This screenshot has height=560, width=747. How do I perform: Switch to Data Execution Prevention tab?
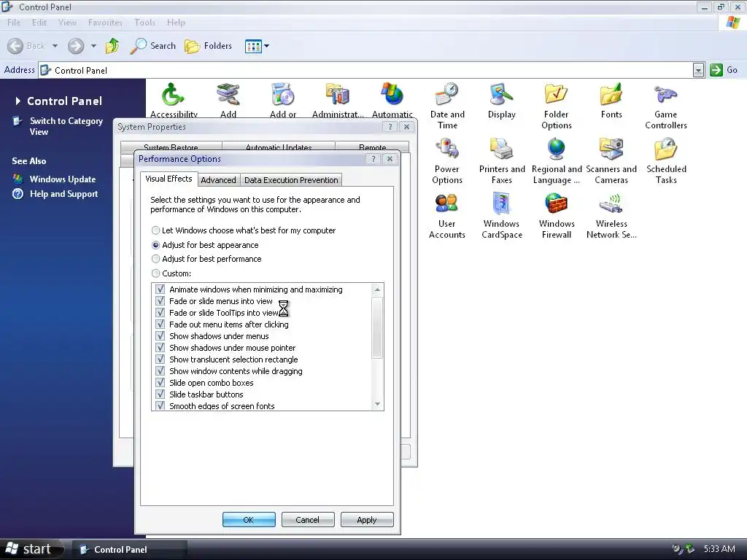(291, 180)
